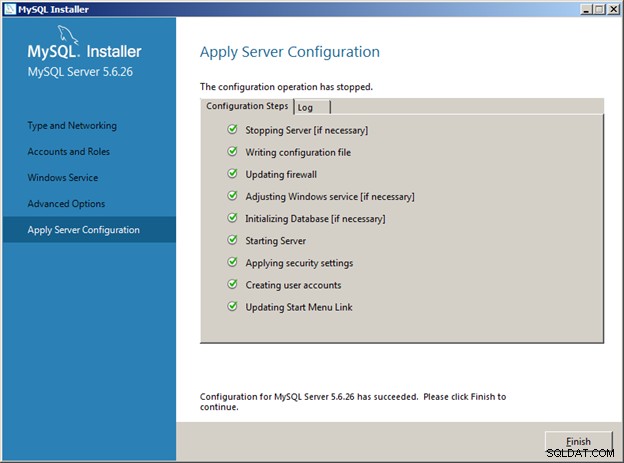
Task: Click 'Updating Start Menu Link' step text
Action: click(x=299, y=307)
